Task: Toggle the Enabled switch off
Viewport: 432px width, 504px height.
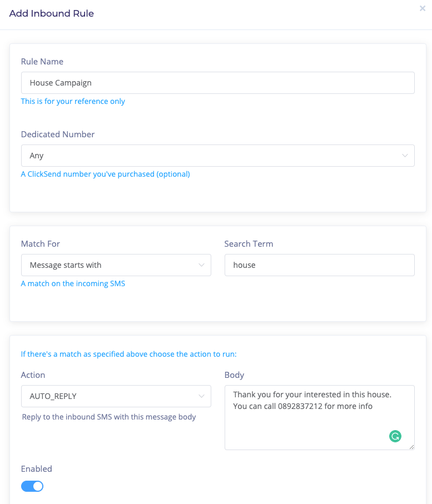Action: 32,486
